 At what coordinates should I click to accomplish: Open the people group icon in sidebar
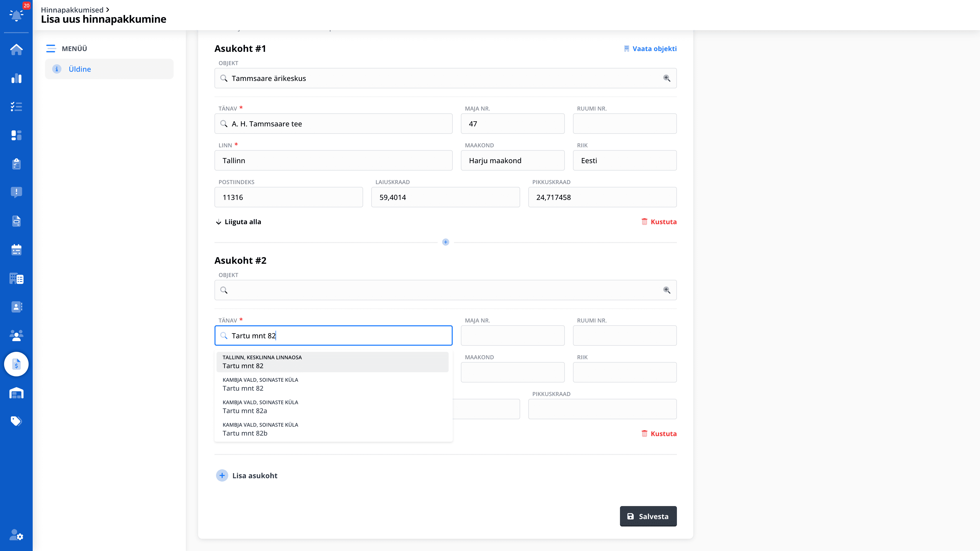click(x=16, y=335)
